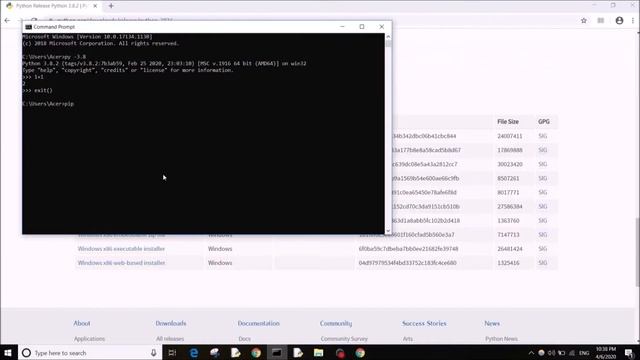This screenshot has height=360, width=640.
Task: Open a new Chrome tab
Action: tap(111, 6)
